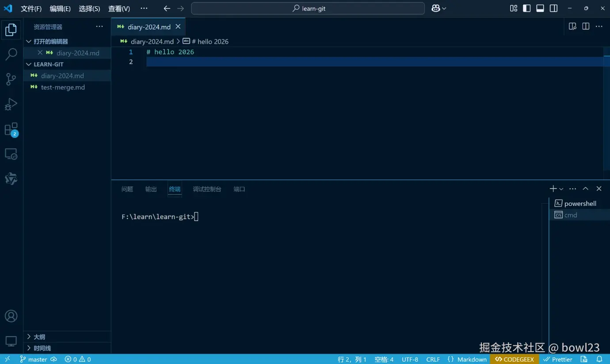Image resolution: width=610 pixels, height=364 pixels.
Task: Open the CodeGeeX sidebar icon
Action: point(11,179)
